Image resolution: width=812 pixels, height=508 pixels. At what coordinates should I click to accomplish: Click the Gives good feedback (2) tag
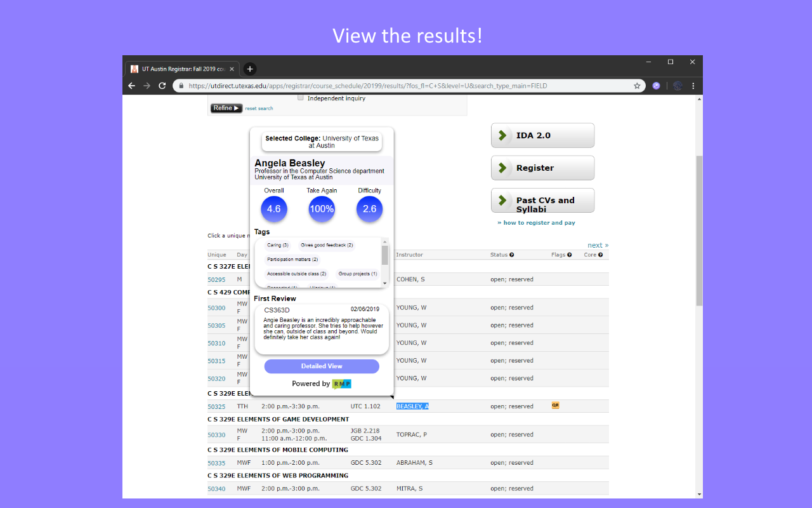[327, 245]
